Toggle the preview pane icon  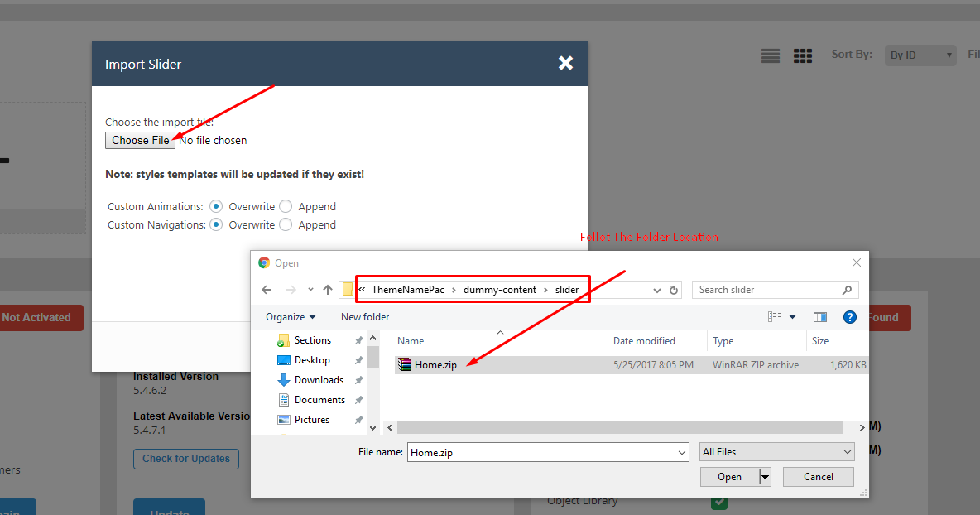[820, 317]
